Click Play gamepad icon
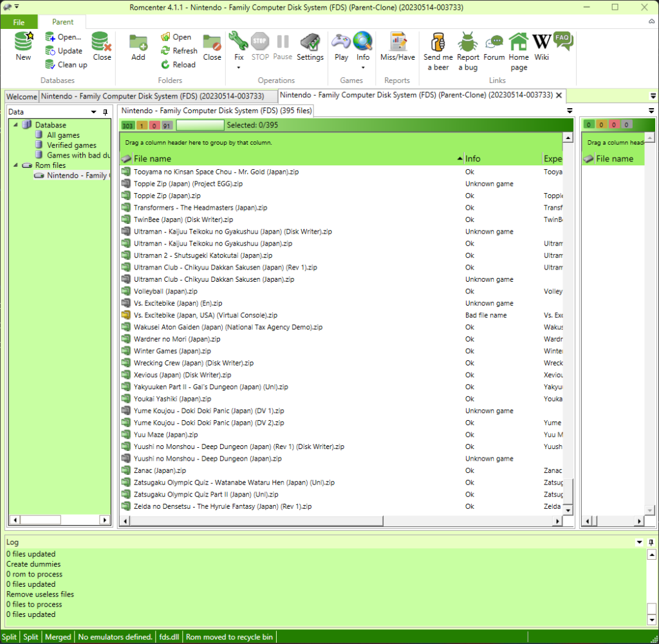The width and height of the screenshot is (659, 644). [341, 46]
